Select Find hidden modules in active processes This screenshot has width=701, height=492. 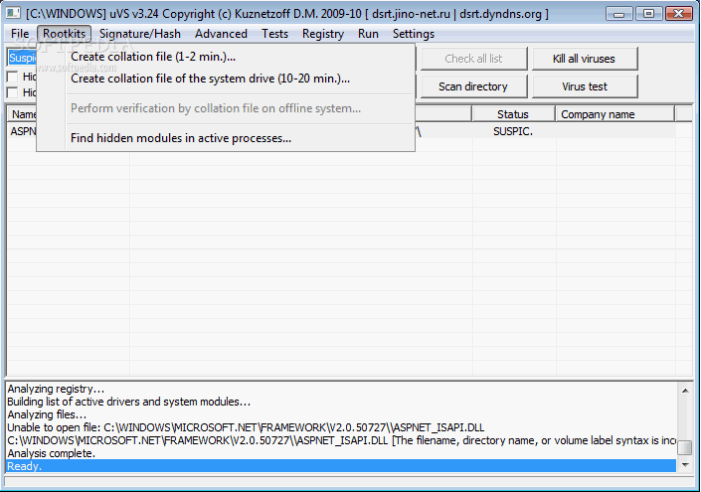181,138
